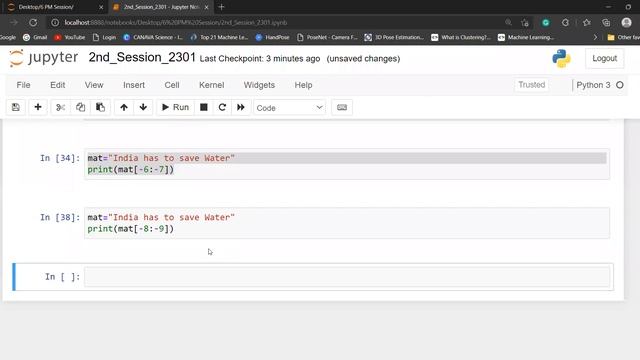Open the Cell menu
The image size is (640, 360).
coord(172,85)
